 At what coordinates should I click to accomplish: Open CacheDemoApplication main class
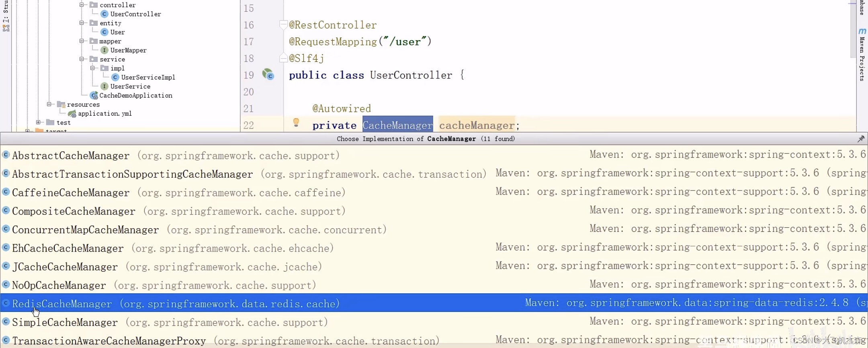coord(136,95)
